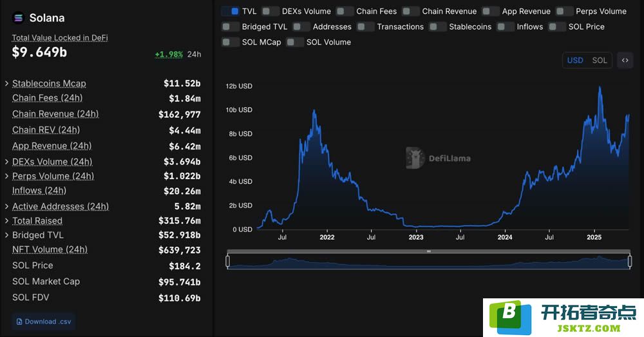Image resolution: width=644 pixels, height=337 pixels.
Task: Turn on the SOL Volume toggle
Action: pos(295,42)
